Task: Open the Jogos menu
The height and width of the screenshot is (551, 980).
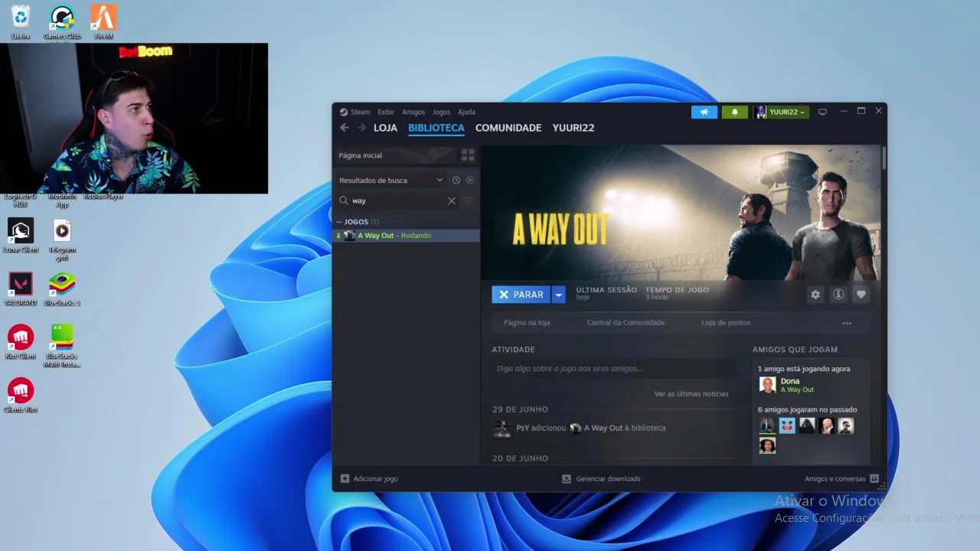Action: click(x=441, y=112)
